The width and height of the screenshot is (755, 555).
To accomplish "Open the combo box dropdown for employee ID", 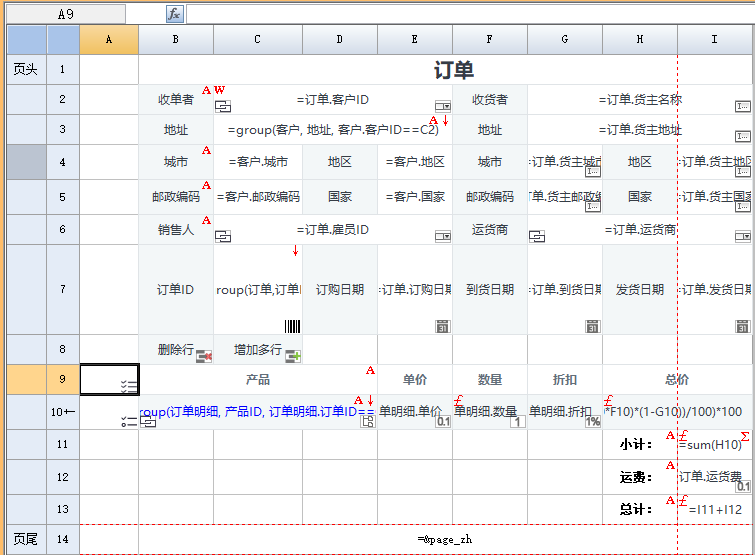I will [x=442, y=236].
